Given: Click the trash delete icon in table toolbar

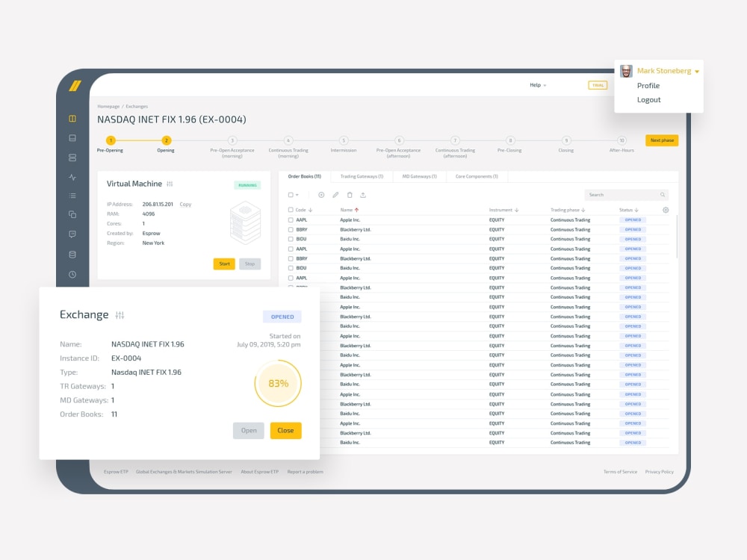Looking at the screenshot, I should pyautogui.click(x=350, y=195).
